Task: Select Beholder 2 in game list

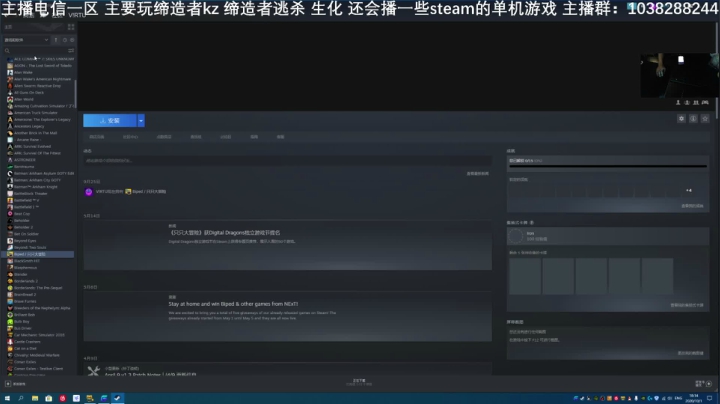Action: click(x=23, y=227)
